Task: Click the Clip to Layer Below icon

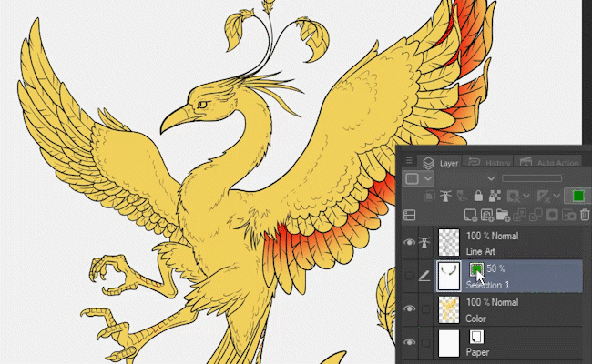Action: [429, 196]
